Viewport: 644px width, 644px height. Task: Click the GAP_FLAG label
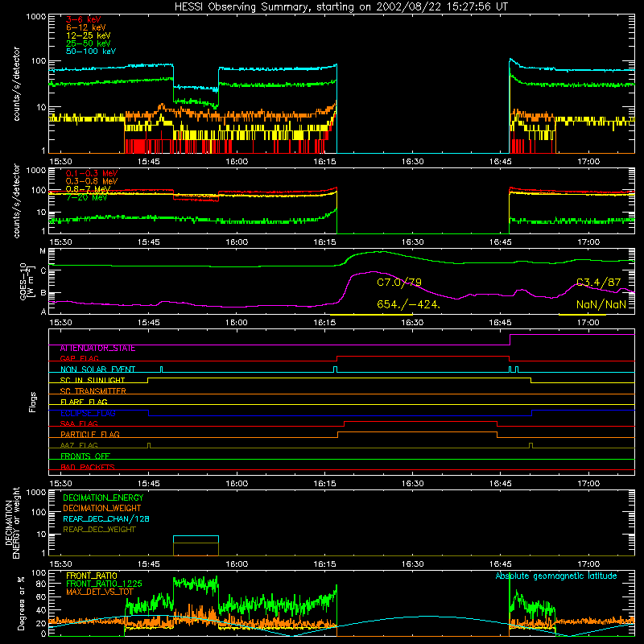[x=79, y=358]
